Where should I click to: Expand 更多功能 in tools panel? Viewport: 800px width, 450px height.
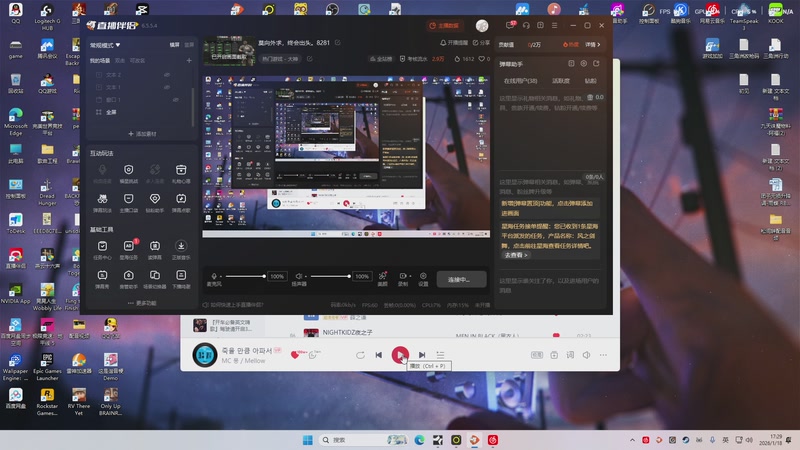coord(142,303)
